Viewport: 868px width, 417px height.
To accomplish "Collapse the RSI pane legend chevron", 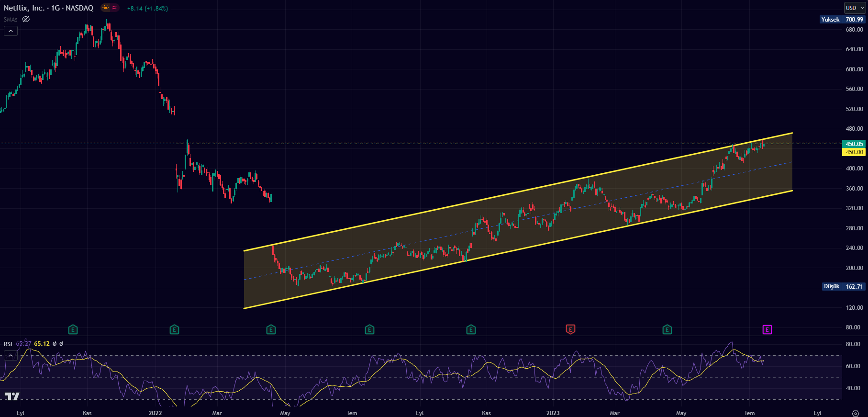I will point(11,355).
